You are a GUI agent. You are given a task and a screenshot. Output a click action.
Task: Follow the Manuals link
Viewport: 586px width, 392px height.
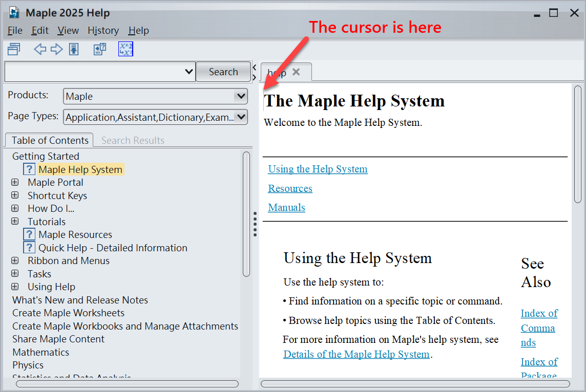point(286,208)
